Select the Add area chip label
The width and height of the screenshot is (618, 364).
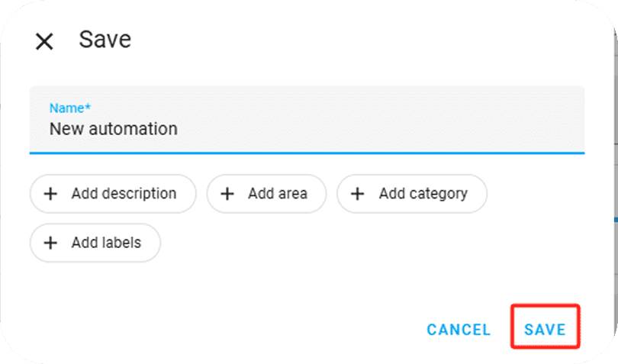click(277, 194)
